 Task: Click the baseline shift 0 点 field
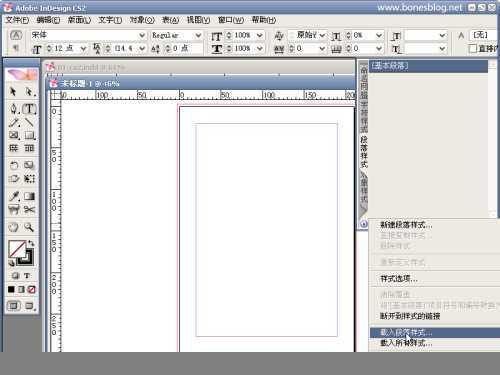click(186, 49)
